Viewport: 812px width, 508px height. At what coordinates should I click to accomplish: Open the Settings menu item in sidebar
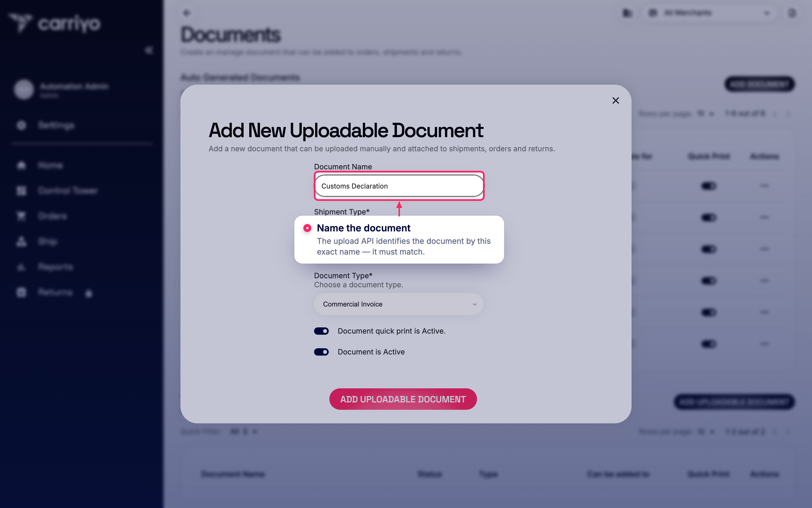pos(56,125)
